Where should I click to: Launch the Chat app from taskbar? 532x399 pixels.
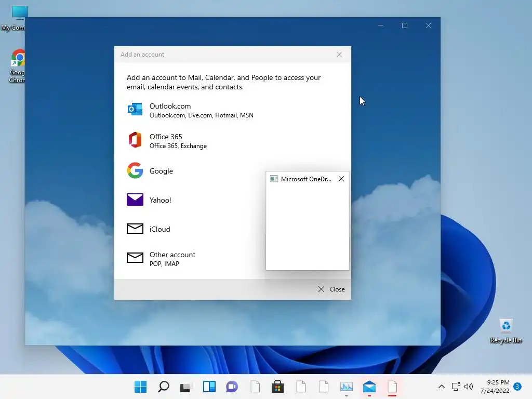232,387
